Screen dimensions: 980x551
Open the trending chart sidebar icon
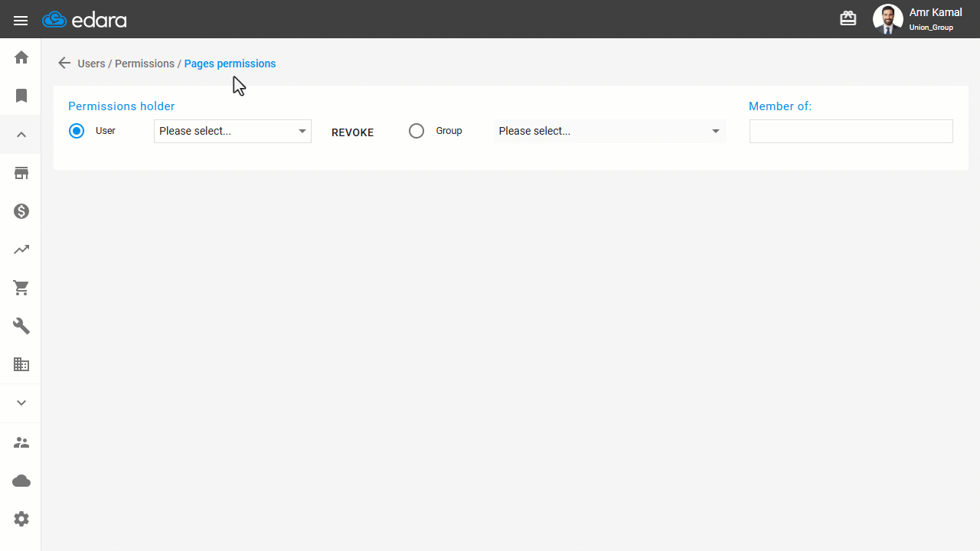[21, 249]
